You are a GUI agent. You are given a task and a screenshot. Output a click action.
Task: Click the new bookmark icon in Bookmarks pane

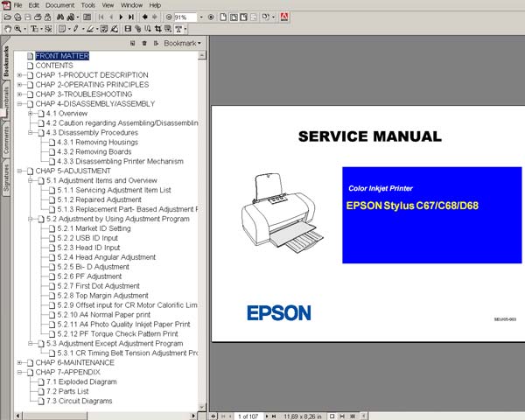click(x=133, y=43)
